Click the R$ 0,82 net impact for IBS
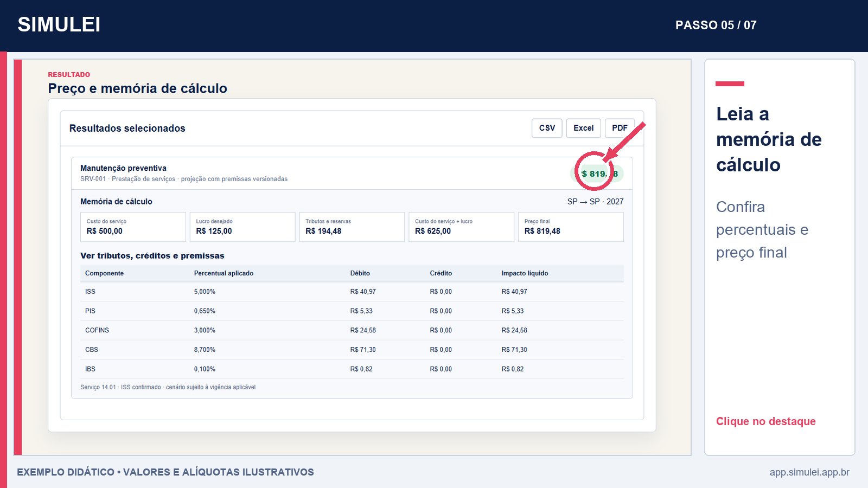The width and height of the screenshot is (868, 488). pos(513,369)
